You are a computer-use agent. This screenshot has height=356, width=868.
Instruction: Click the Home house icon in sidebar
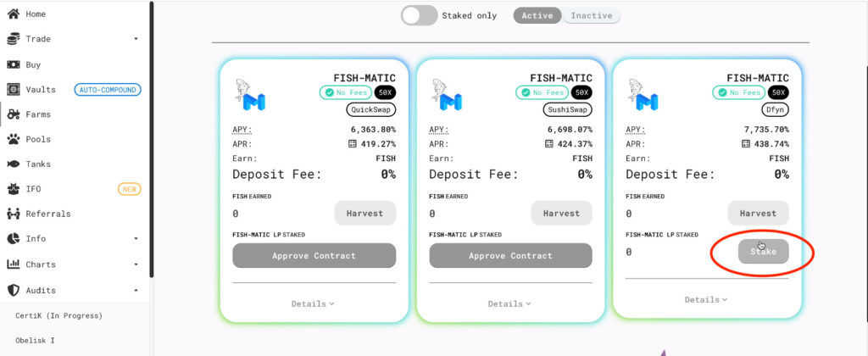(x=14, y=14)
